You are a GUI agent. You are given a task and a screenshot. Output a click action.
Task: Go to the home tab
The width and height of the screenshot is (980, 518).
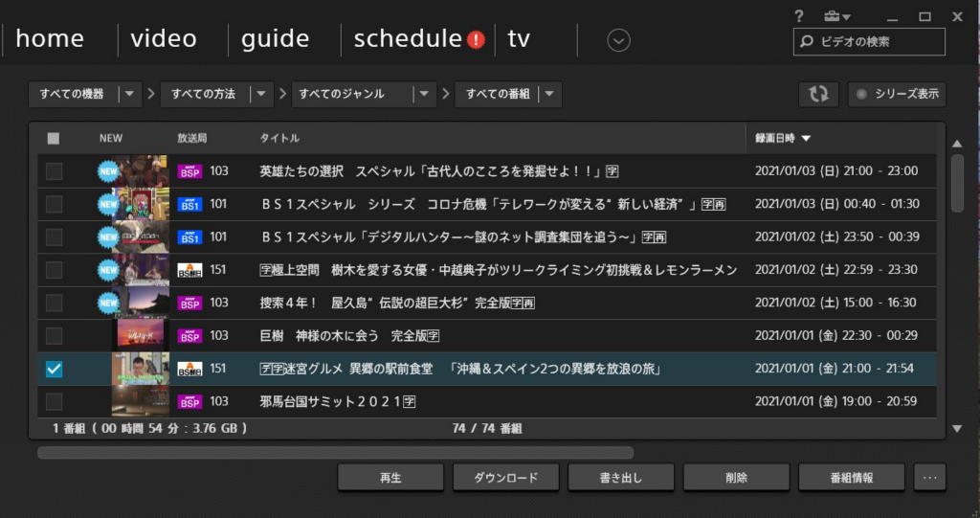pyautogui.click(x=50, y=39)
